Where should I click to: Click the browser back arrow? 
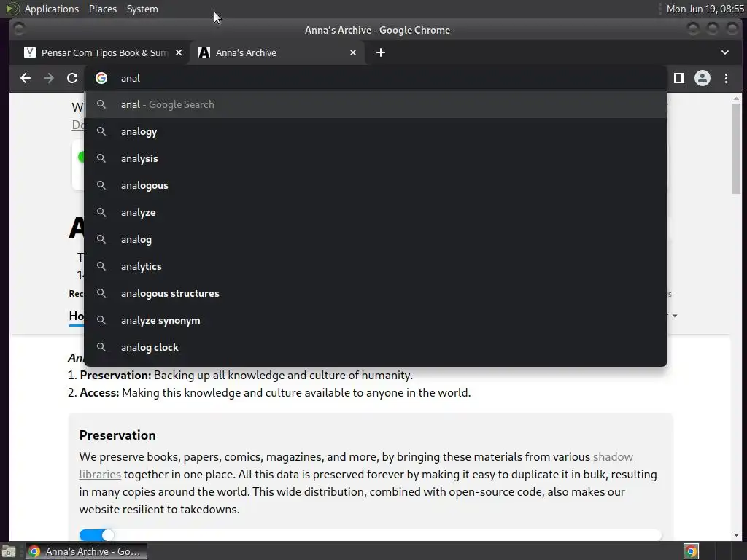tap(26, 78)
